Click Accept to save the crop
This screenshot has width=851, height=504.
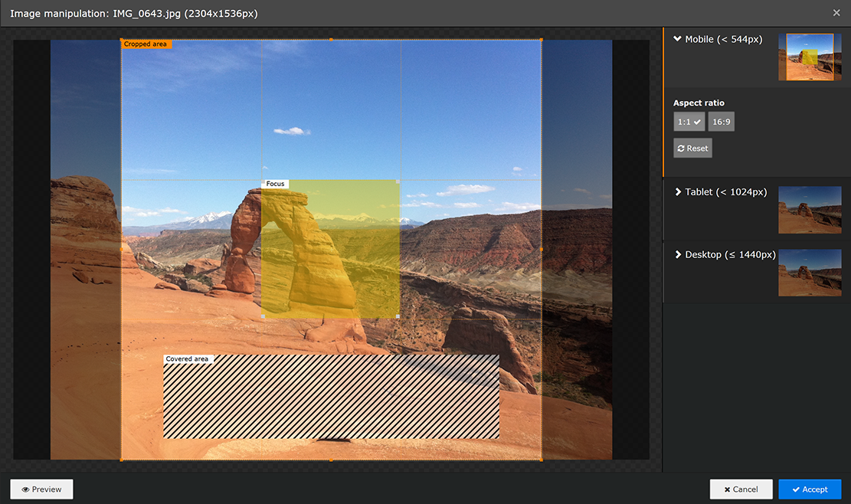point(810,489)
